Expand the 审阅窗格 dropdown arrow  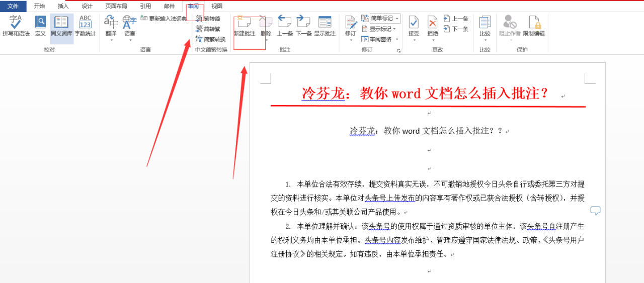tap(396, 39)
